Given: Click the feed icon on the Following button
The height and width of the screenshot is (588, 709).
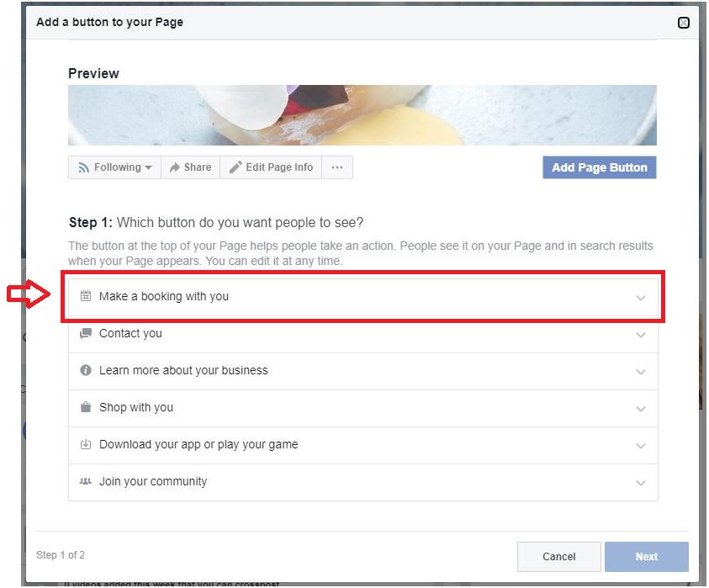Looking at the screenshot, I should pyautogui.click(x=83, y=167).
